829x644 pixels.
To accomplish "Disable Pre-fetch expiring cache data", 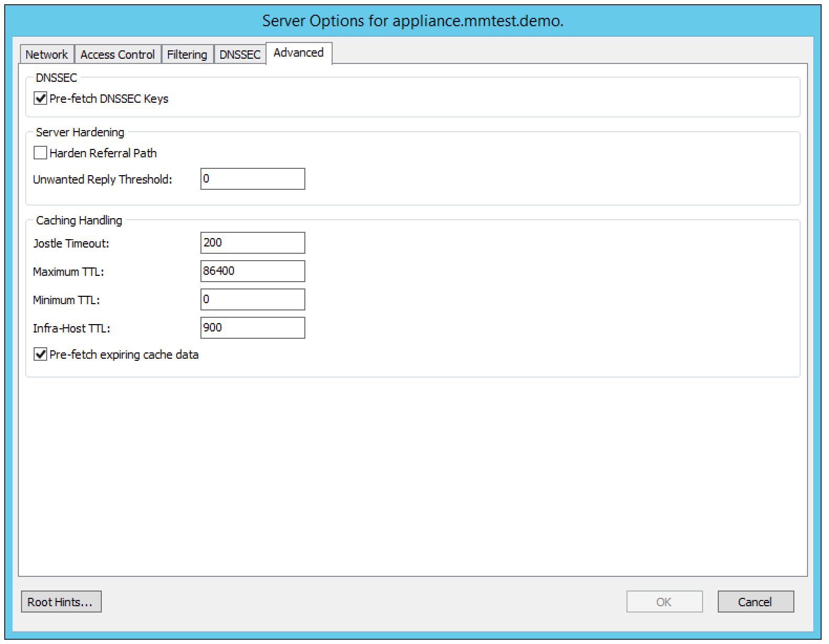I will (x=40, y=355).
